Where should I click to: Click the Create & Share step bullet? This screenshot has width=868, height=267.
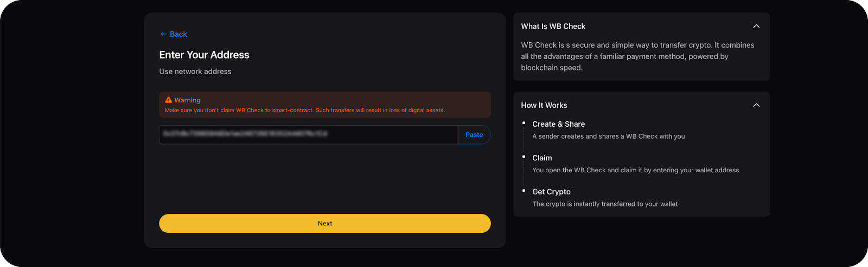[x=524, y=123]
